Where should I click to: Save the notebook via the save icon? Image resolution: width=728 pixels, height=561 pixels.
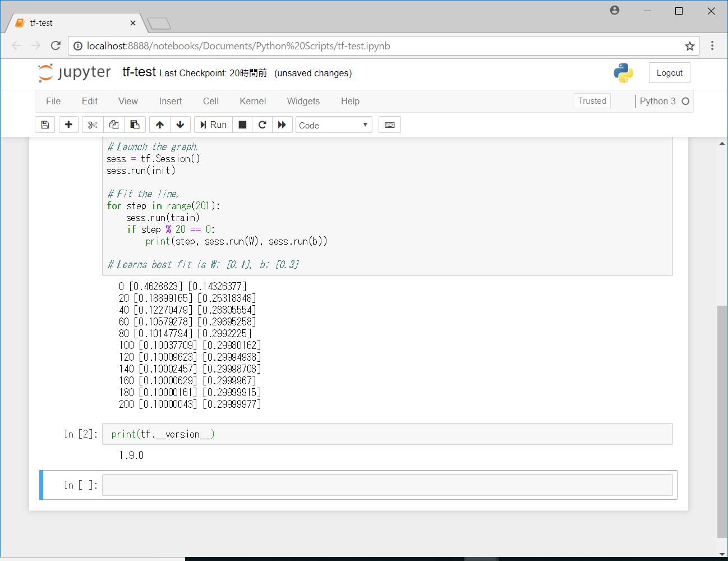(x=45, y=125)
